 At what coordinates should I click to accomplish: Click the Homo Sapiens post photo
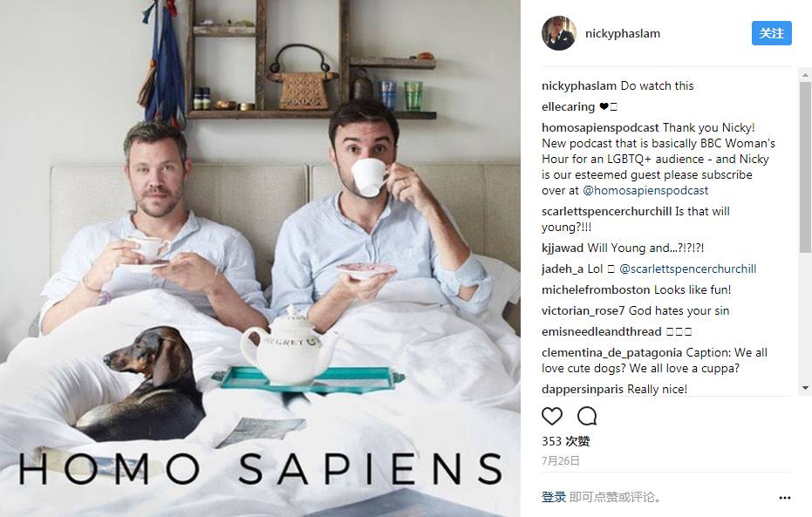(260, 258)
